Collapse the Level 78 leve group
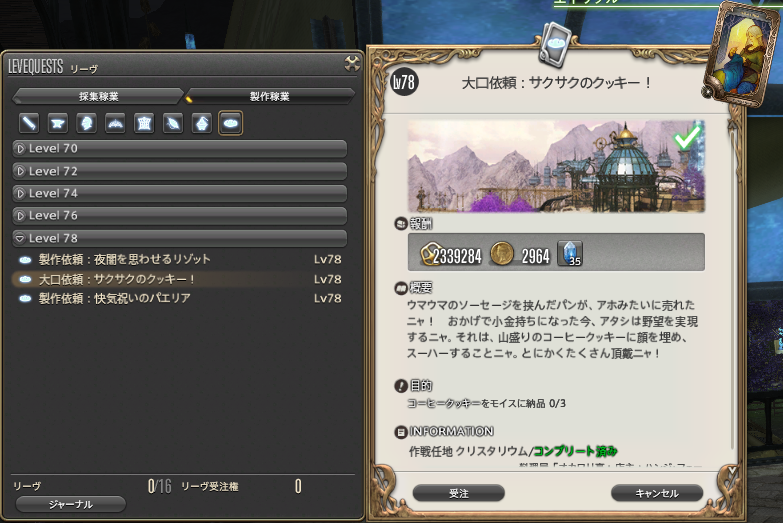This screenshot has width=783, height=523. click(x=180, y=238)
